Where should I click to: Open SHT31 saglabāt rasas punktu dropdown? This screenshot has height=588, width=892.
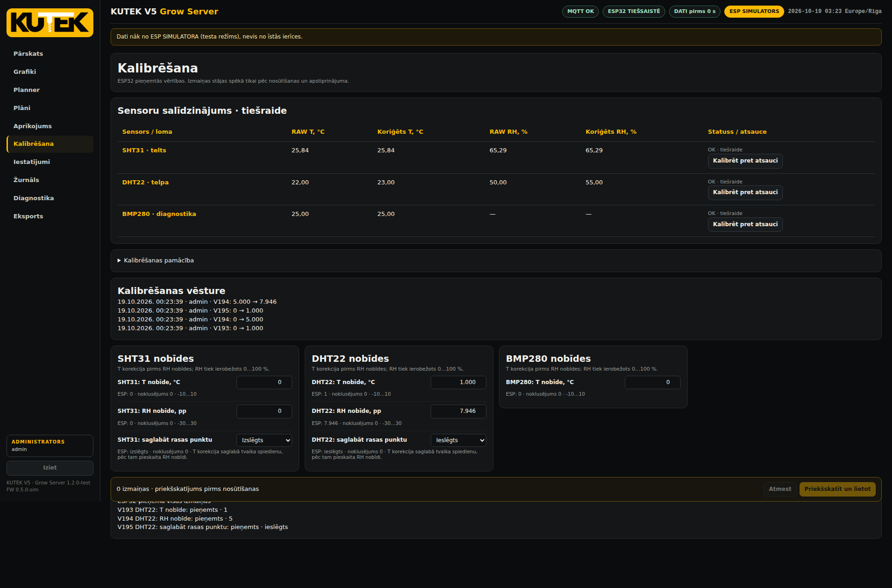pos(264,440)
